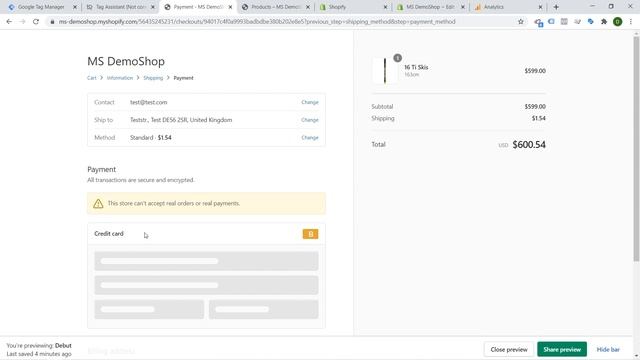The width and height of the screenshot is (640, 360).
Task: Go to Cart breadcrumb
Action: pyautogui.click(x=92, y=78)
